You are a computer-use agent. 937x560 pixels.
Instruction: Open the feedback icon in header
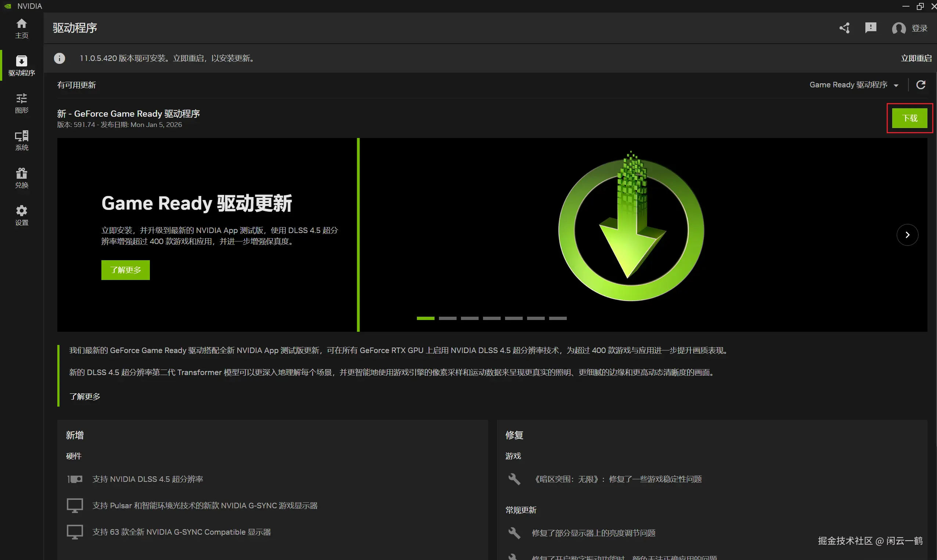pyautogui.click(x=871, y=28)
